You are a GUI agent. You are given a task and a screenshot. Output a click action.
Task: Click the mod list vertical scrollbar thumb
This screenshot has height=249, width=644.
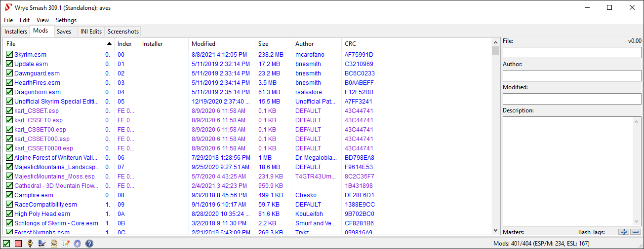495,50
